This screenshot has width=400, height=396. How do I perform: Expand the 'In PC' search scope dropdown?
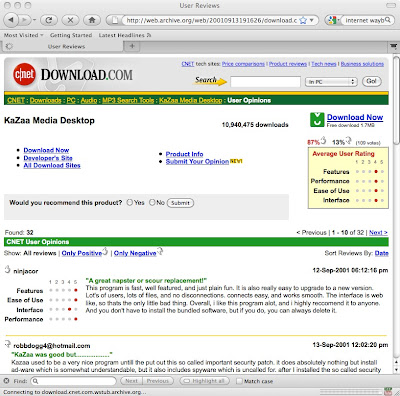(331, 82)
